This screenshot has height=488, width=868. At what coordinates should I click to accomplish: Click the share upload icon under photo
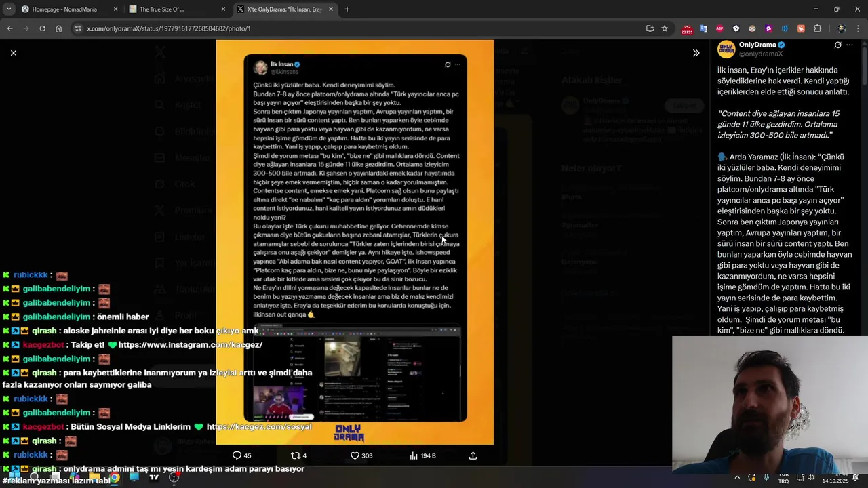(x=473, y=455)
